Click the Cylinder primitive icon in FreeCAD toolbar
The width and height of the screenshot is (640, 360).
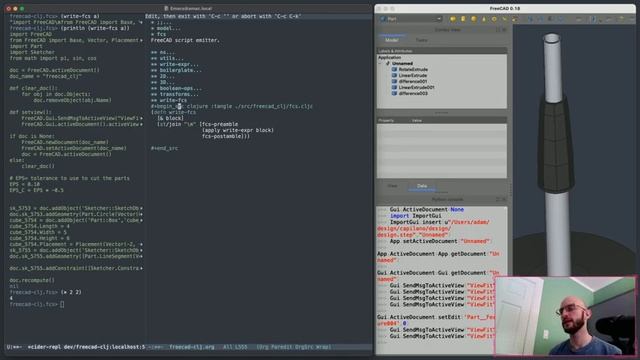tap(463, 19)
